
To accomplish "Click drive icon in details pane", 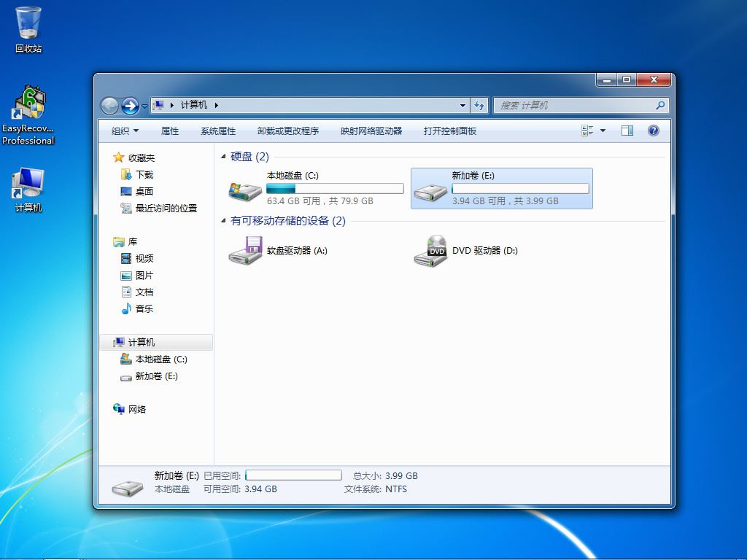I will pyautogui.click(x=127, y=488).
